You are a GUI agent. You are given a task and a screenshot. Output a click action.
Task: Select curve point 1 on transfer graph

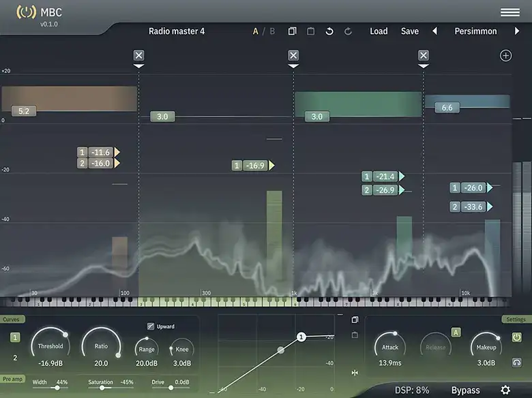[301, 337]
